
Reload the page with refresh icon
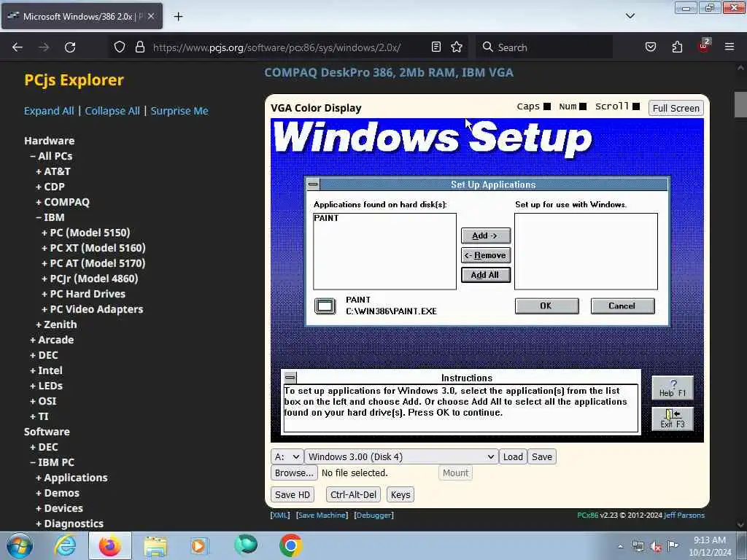[70, 47]
